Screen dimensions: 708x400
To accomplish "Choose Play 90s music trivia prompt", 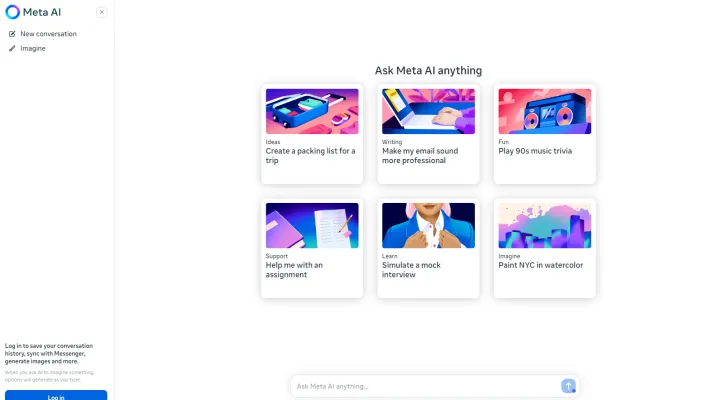I will coord(535,151).
